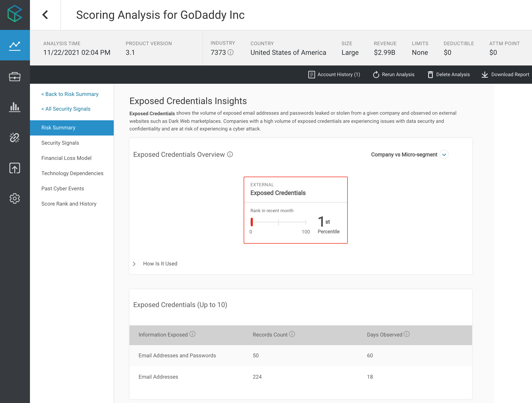Screen dimensions: 532x403
Task: Click the 18 days observed cell
Action: click(x=370, y=377)
